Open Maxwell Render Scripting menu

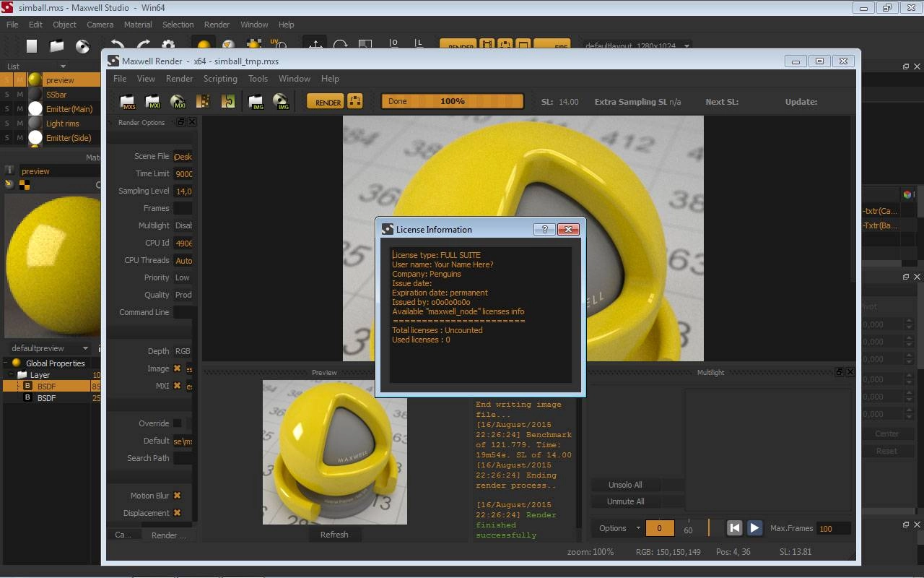point(220,79)
